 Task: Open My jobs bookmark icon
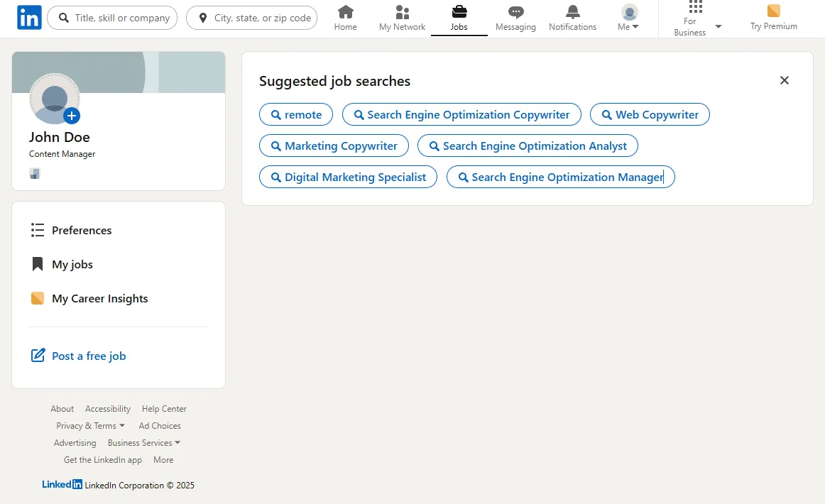[x=37, y=264]
